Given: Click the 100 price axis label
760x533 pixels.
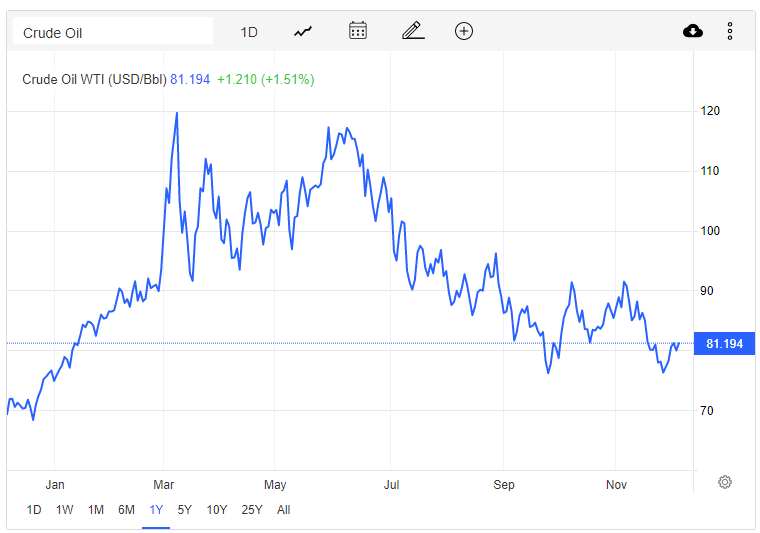Looking at the screenshot, I should click(x=710, y=231).
